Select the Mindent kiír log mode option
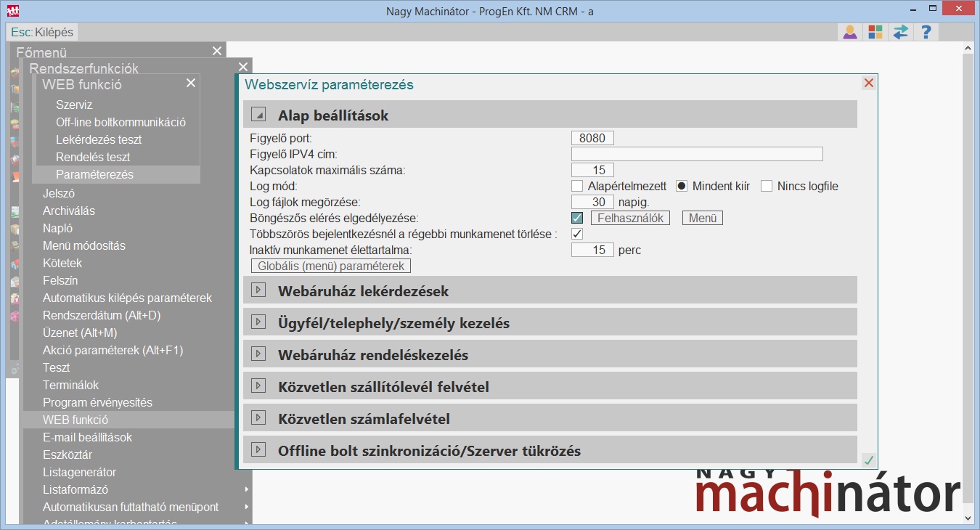Viewport: 980px width, 530px height. click(x=682, y=186)
